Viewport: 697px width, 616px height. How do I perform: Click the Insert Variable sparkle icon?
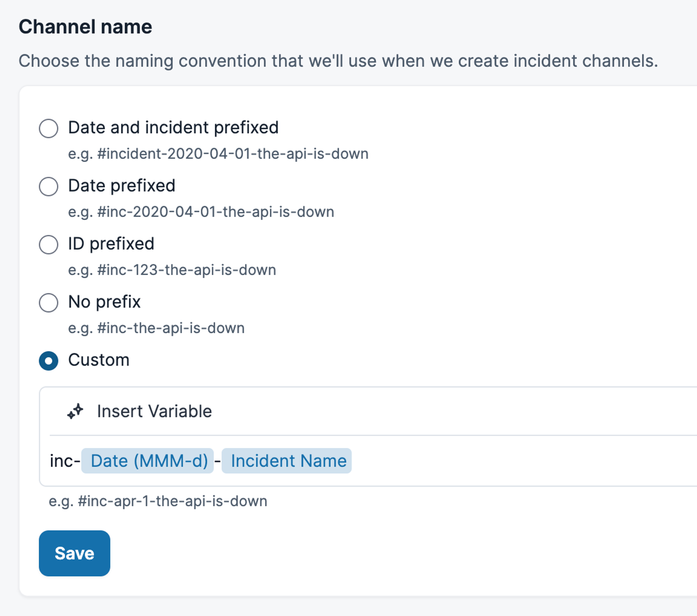click(x=75, y=411)
